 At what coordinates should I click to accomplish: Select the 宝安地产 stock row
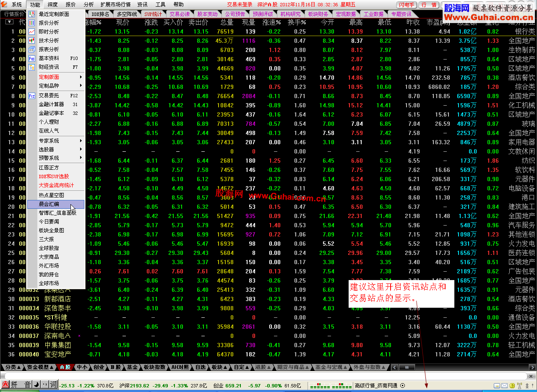point(268,354)
